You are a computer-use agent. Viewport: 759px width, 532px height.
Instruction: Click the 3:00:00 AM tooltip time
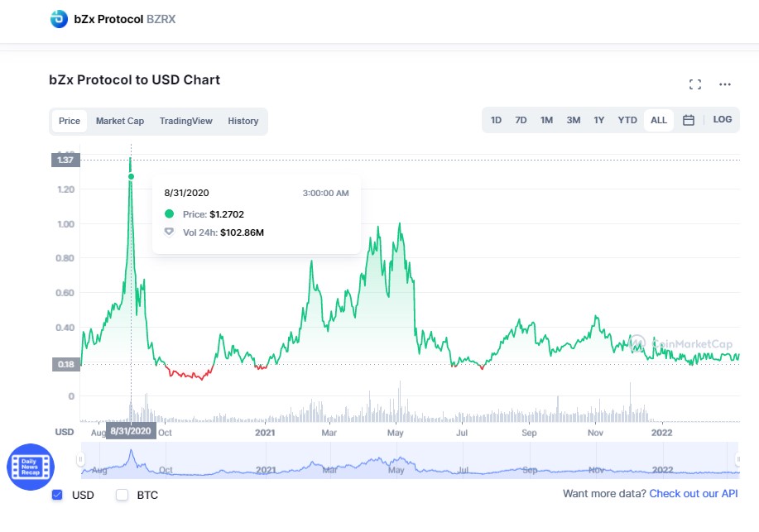[326, 193]
